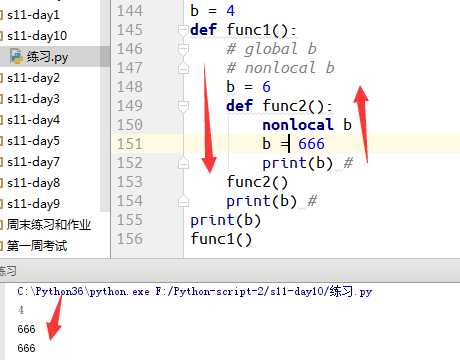Screen dimensions: 460x360
Task: Select the s11-day8 folder
Action: (33, 183)
